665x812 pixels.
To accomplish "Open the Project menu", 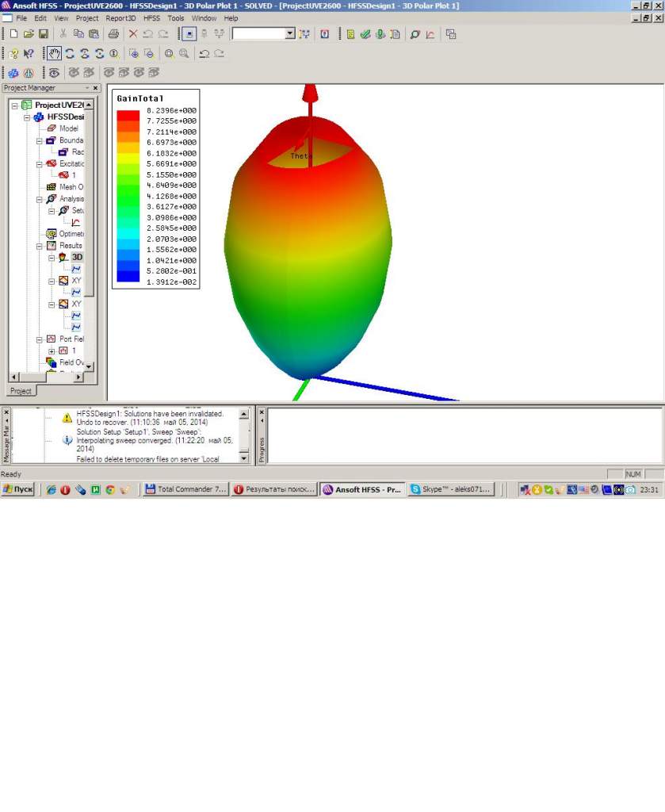I will pos(87,18).
